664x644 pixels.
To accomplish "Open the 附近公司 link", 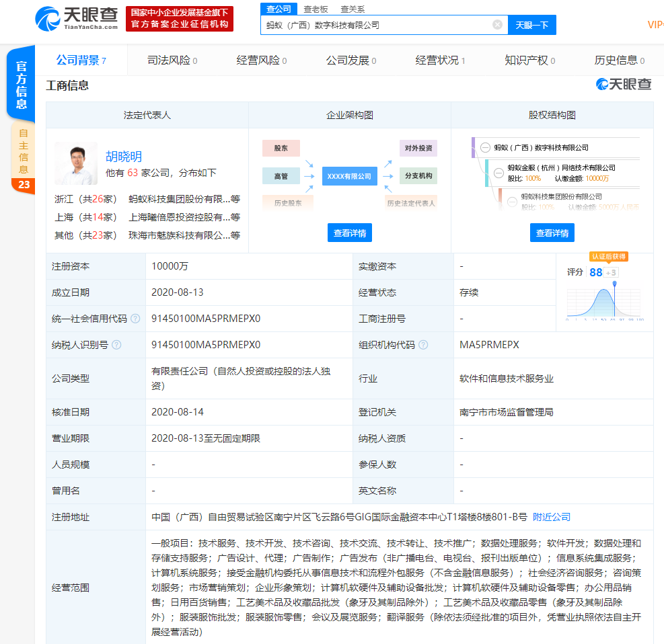I will click(552, 517).
